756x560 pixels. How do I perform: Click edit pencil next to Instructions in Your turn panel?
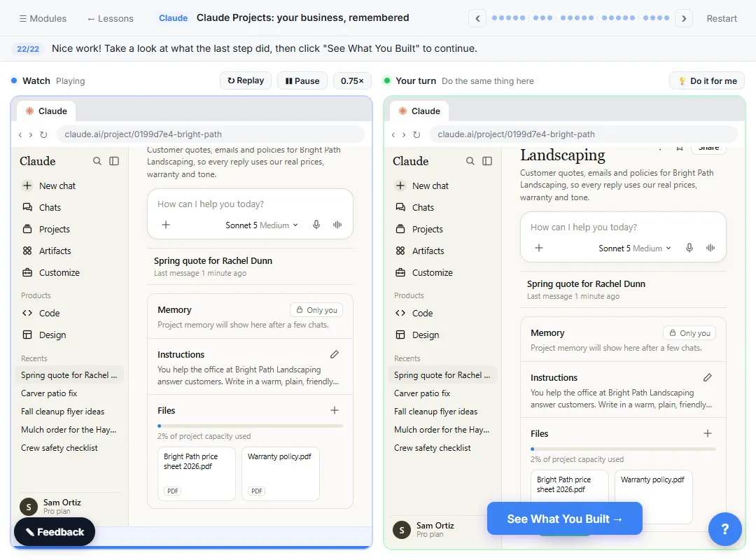tap(707, 378)
